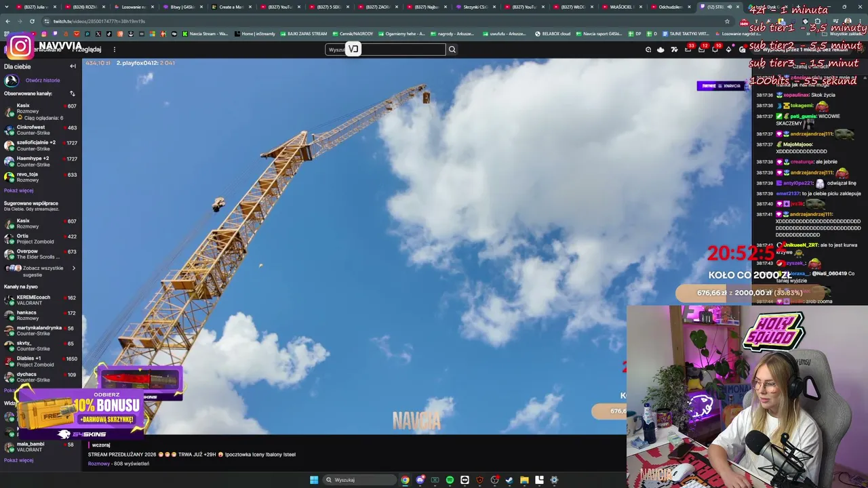868x488 pixels.
Task: Open the Home | inStreamly bookmark
Action: 254,34
